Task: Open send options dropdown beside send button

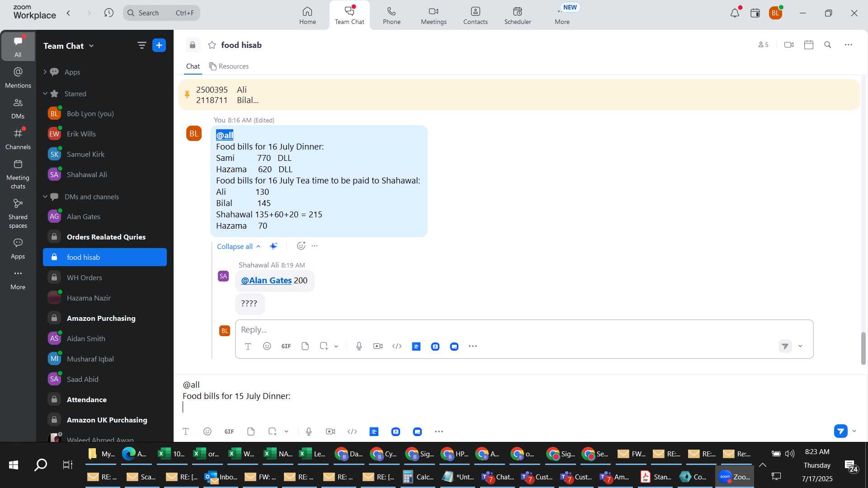Action: tap(854, 431)
